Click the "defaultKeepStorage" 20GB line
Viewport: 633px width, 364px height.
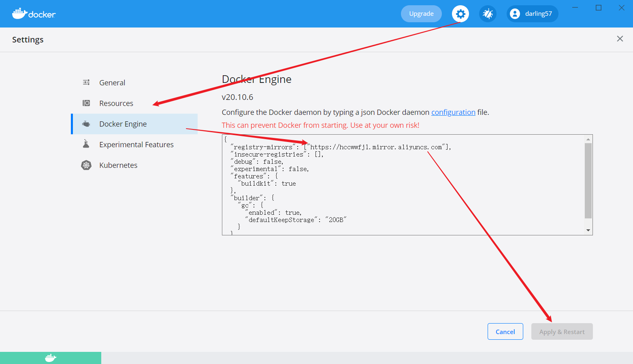pyautogui.click(x=296, y=220)
